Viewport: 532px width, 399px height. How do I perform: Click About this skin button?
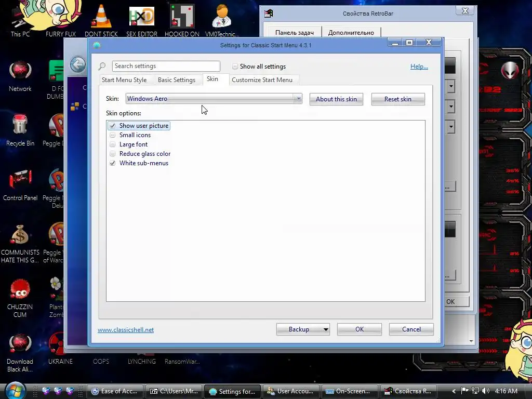point(336,99)
